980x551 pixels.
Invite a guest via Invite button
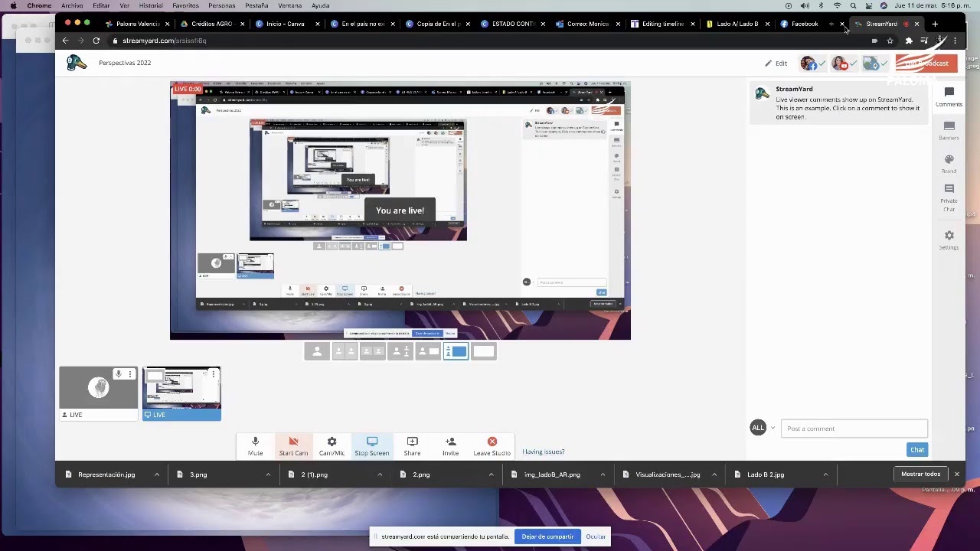450,446
